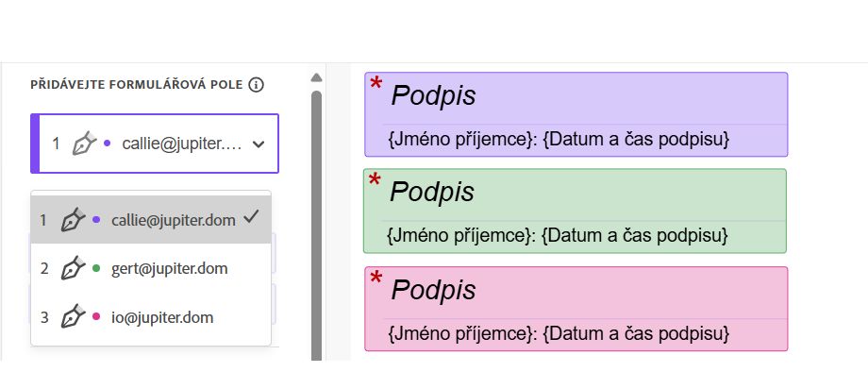868x389 pixels.
Task: Click the pink color dot for io
Action: pyautogui.click(x=96, y=317)
